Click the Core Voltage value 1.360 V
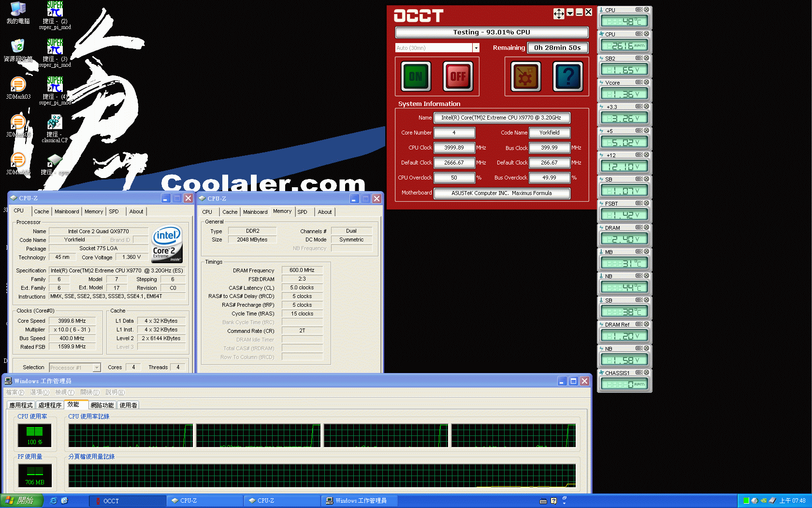This screenshot has height=508, width=812. [x=132, y=257]
